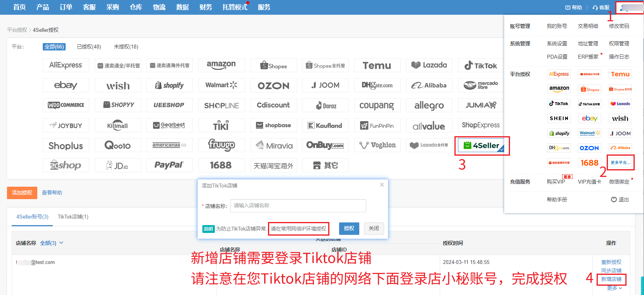644x295 pixels.
Task: Click 购买VIP in recharge services
Action: (x=556, y=182)
